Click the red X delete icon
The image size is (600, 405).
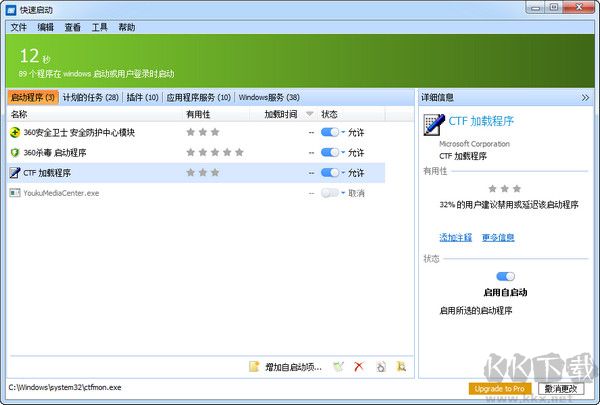click(x=359, y=367)
